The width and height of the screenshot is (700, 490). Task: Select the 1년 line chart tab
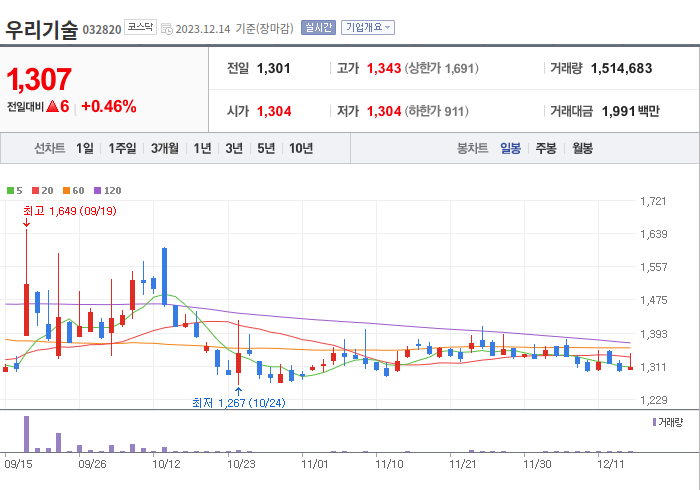tap(202, 148)
